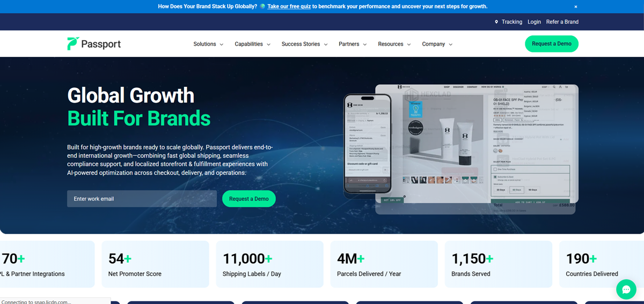The image size is (644, 304).
Task: Click the Tracking location pin icon
Action: click(496, 22)
